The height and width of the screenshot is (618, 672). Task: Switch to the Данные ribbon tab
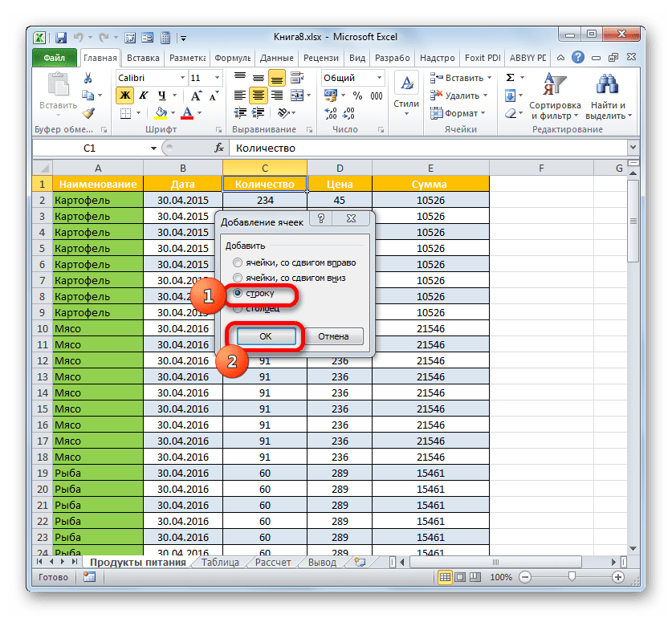(276, 58)
